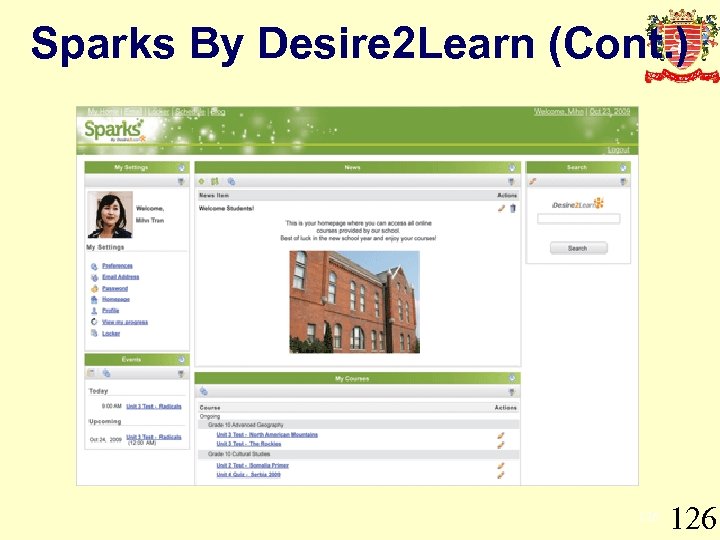Click the Email Address icon
Viewport: 720px width, 540px height.
pyautogui.click(x=94, y=277)
